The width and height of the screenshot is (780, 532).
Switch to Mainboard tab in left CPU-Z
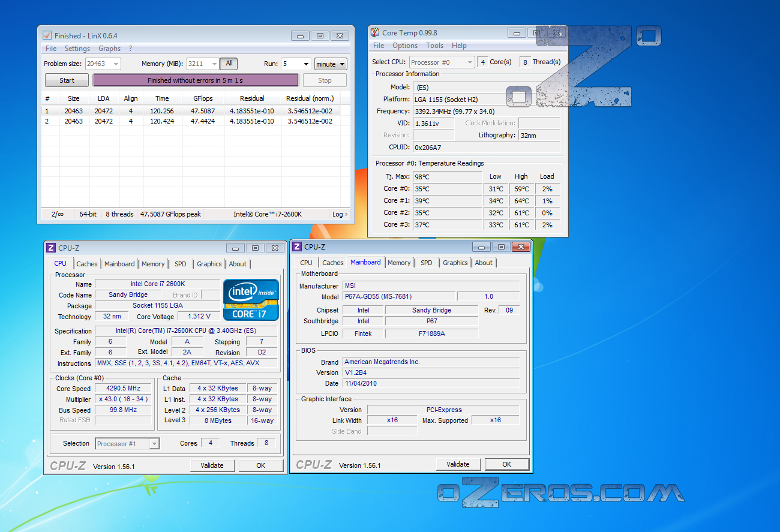pos(119,264)
